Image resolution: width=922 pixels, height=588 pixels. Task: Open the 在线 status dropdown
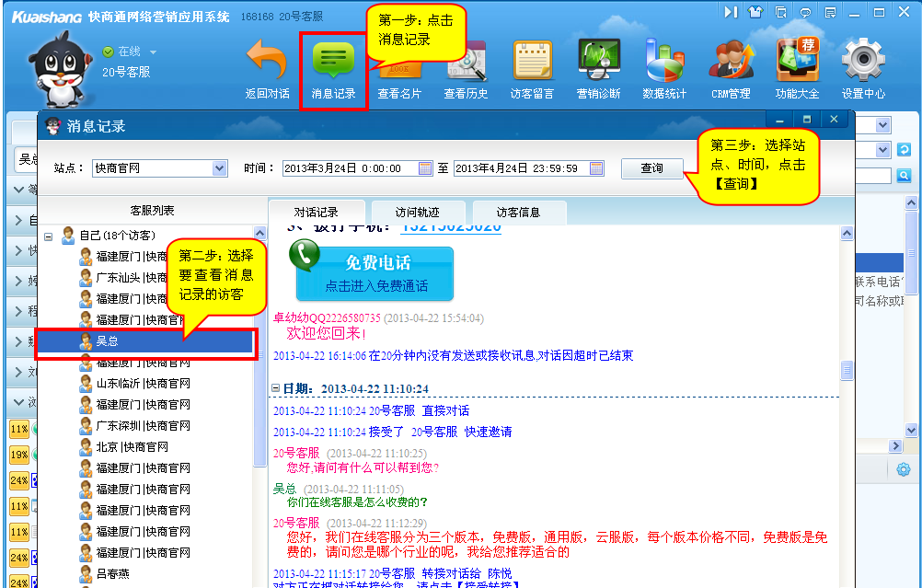(153, 52)
